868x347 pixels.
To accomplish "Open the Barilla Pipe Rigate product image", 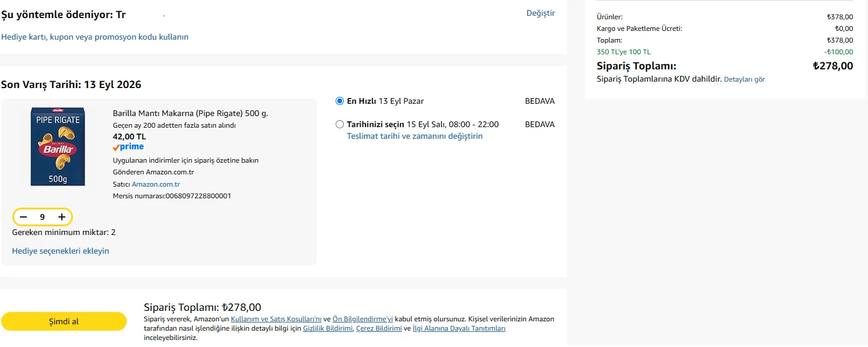I will click(58, 146).
